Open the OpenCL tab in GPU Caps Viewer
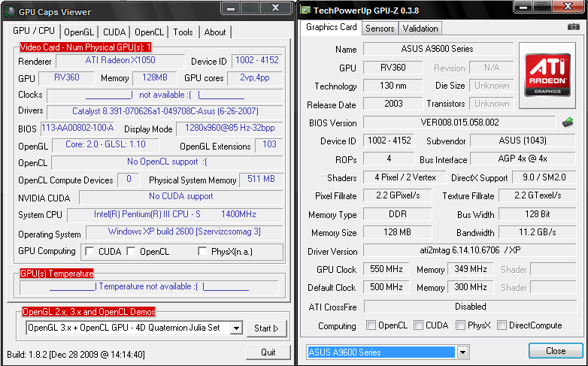Image resolution: width=588 pixels, height=366 pixels. point(149,32)
